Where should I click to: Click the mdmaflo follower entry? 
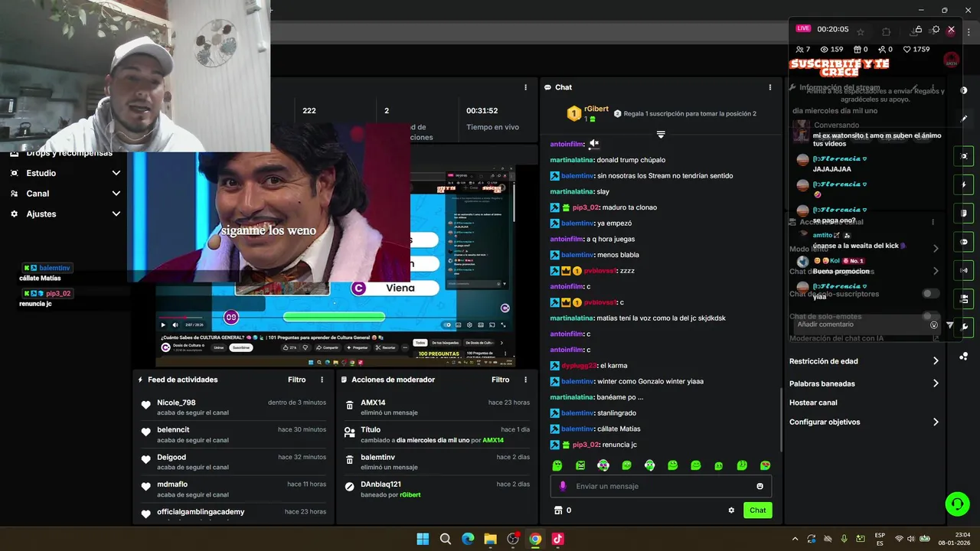click(x=234, y=489)
